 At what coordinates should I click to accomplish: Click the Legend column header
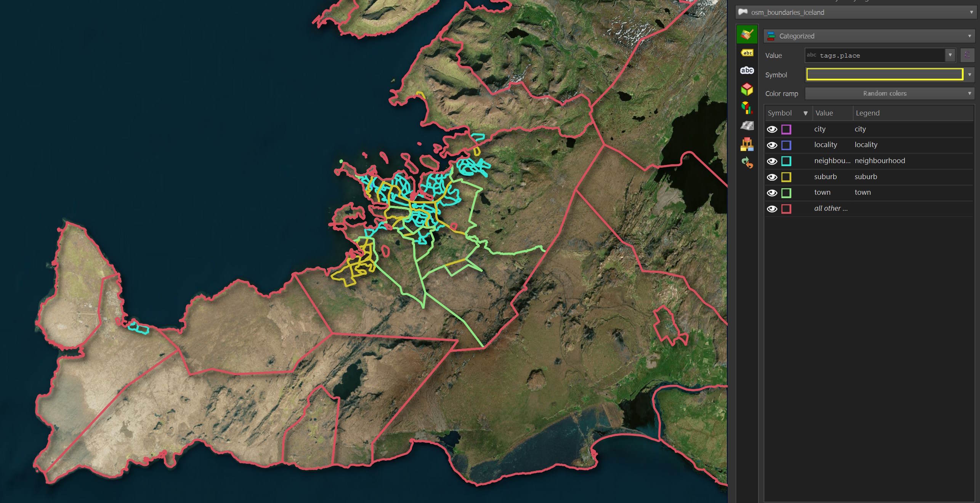[868, 113]
